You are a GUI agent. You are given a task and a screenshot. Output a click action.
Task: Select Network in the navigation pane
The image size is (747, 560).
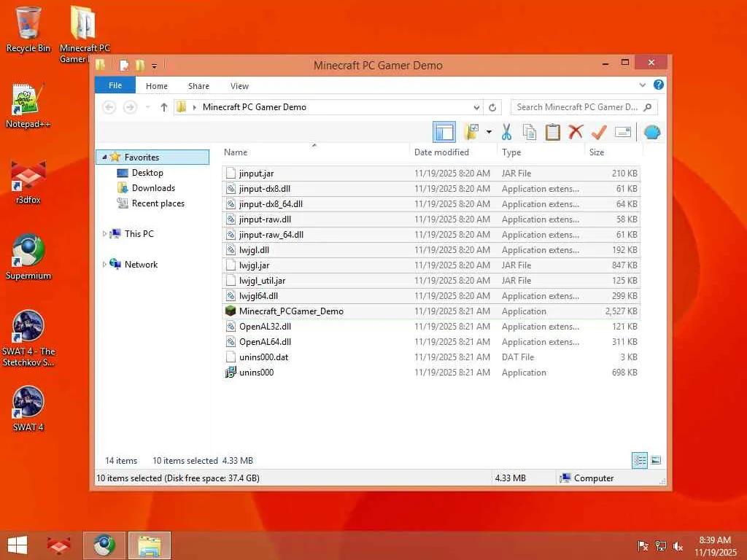[x=141, y=264]
